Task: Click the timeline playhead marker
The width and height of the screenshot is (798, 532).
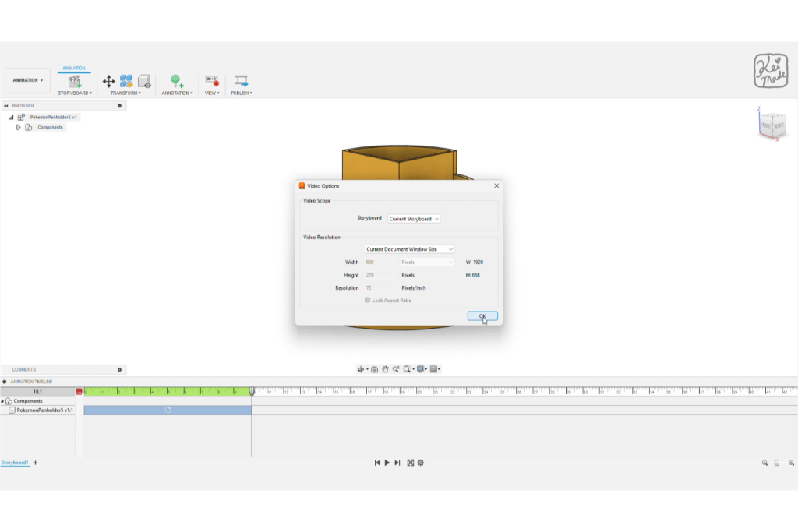Action: tap(252, 391)
